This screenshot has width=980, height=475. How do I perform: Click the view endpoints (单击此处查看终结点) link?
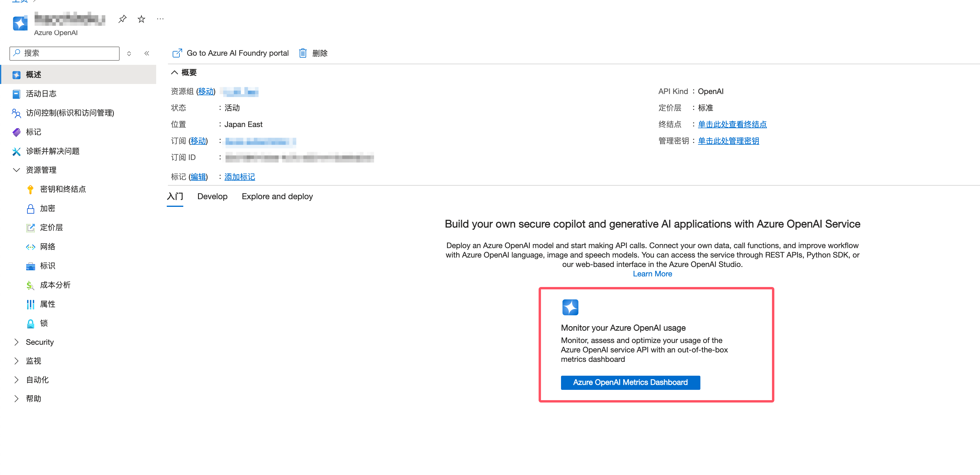point(732,124)
